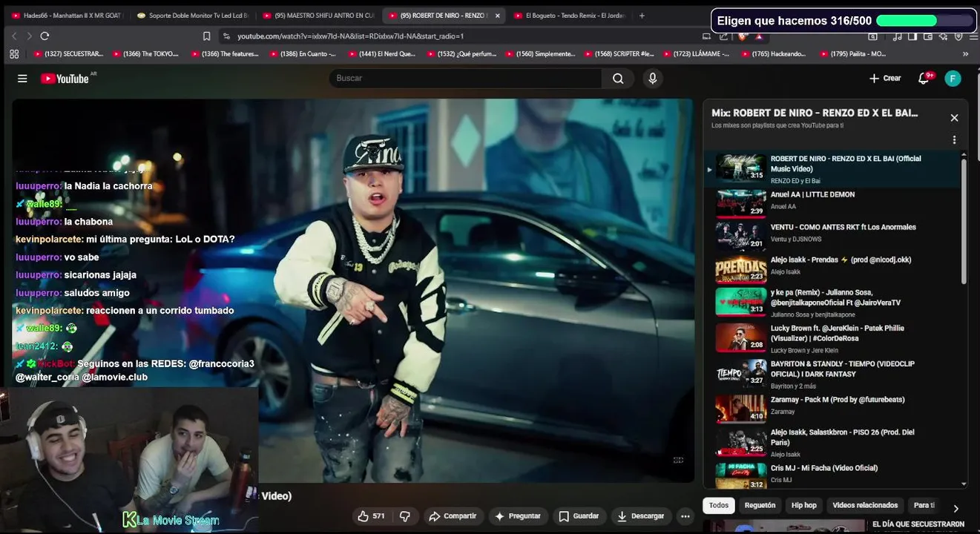Close the Mix playlist panel

954,118
